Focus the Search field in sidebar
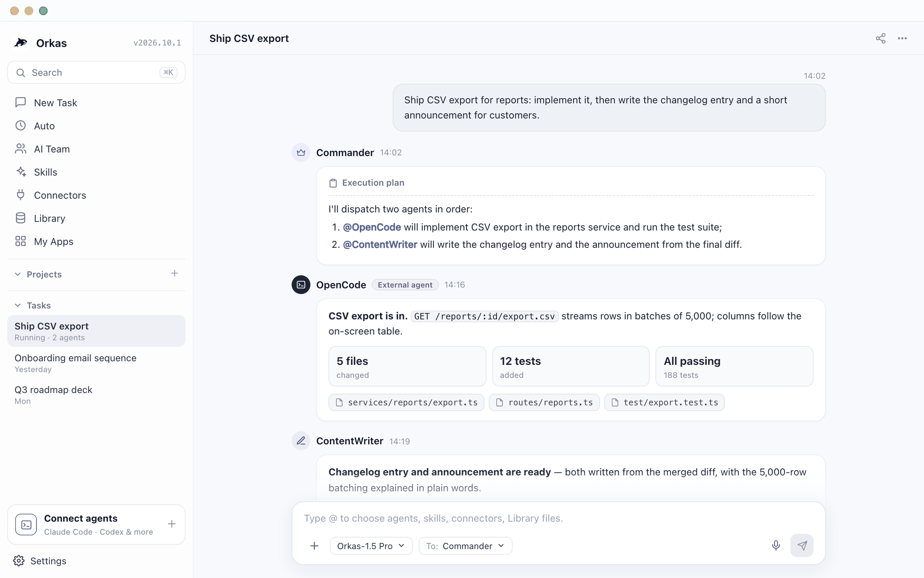Screen dimensions: 924x578 click(x=96, y=73)
